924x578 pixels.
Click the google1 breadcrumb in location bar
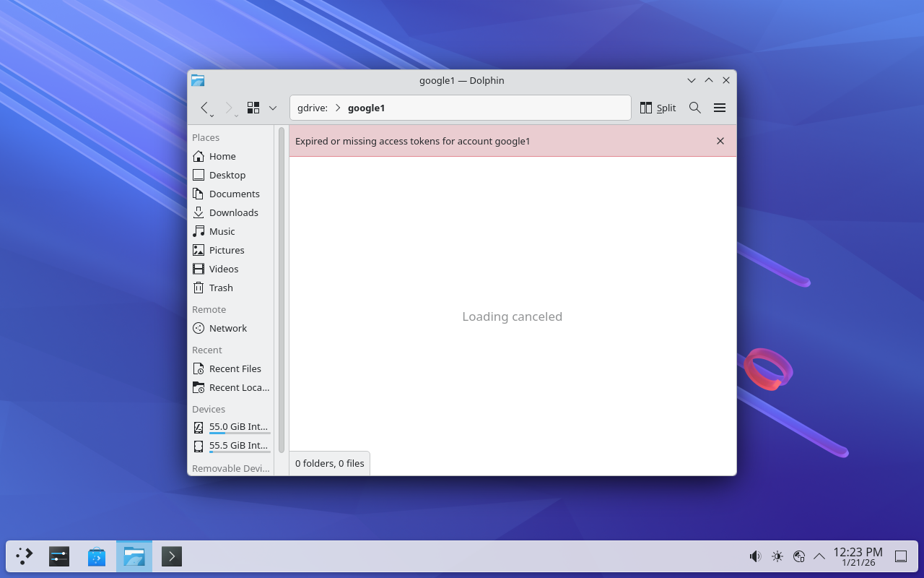point(366,108)
